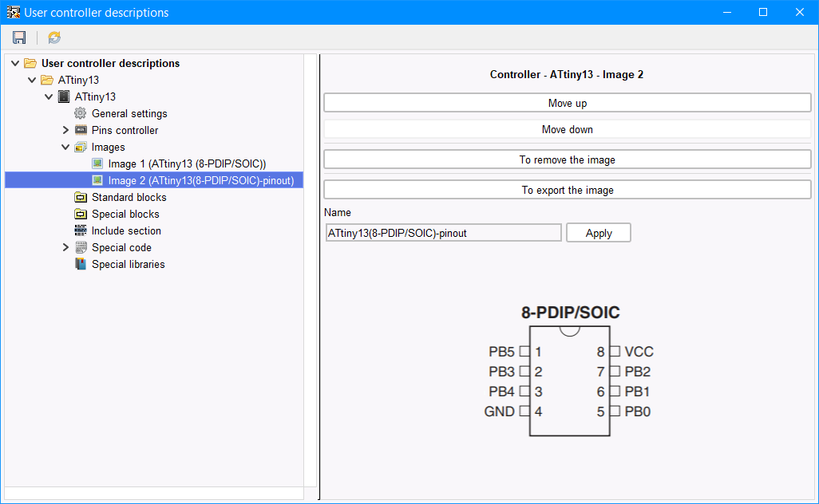The height and width of the screenshot is (504, 819).
Task: Open Include section in tree
Action: [x=126, y=230]
